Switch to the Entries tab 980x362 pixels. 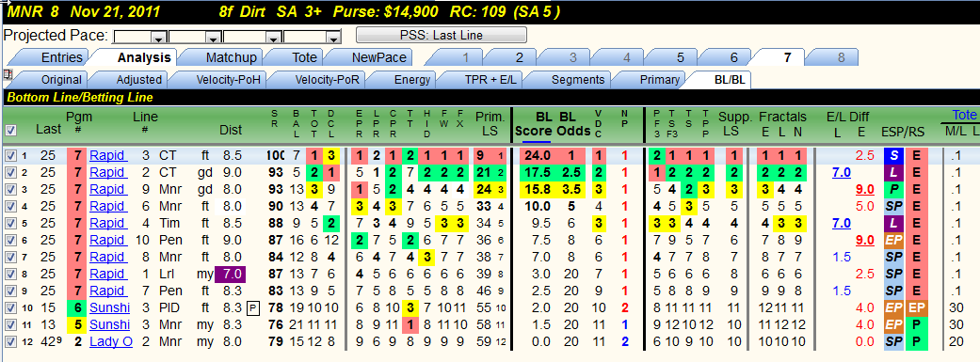pyautogui.click(x=62, y=57)
